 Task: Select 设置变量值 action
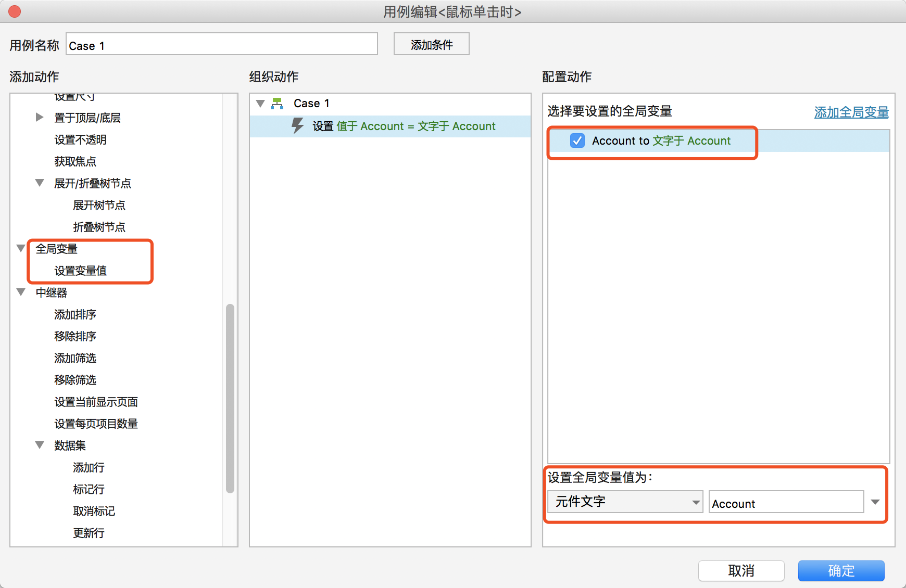tap(80, 271)
